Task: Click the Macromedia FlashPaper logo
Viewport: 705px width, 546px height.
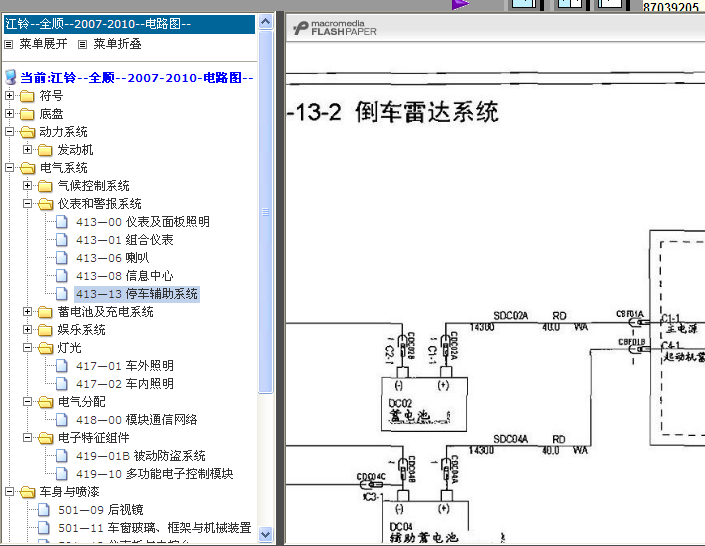Action: point(335,28)
